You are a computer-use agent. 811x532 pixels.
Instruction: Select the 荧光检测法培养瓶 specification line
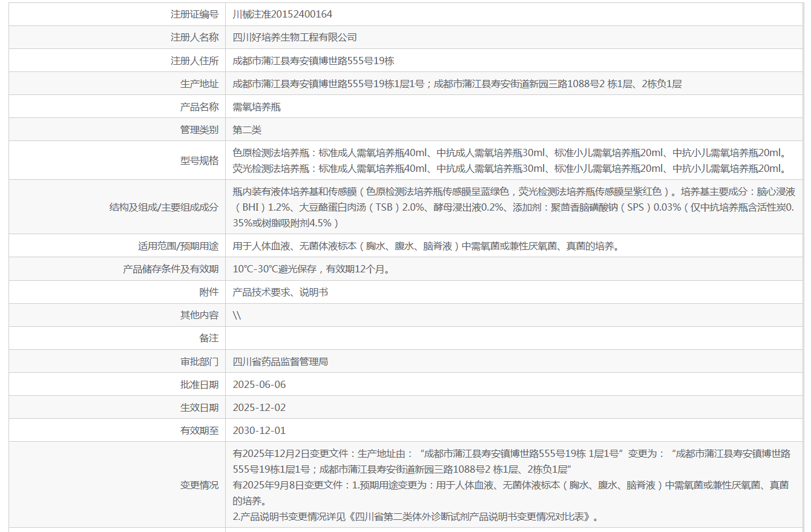point(510,168)
